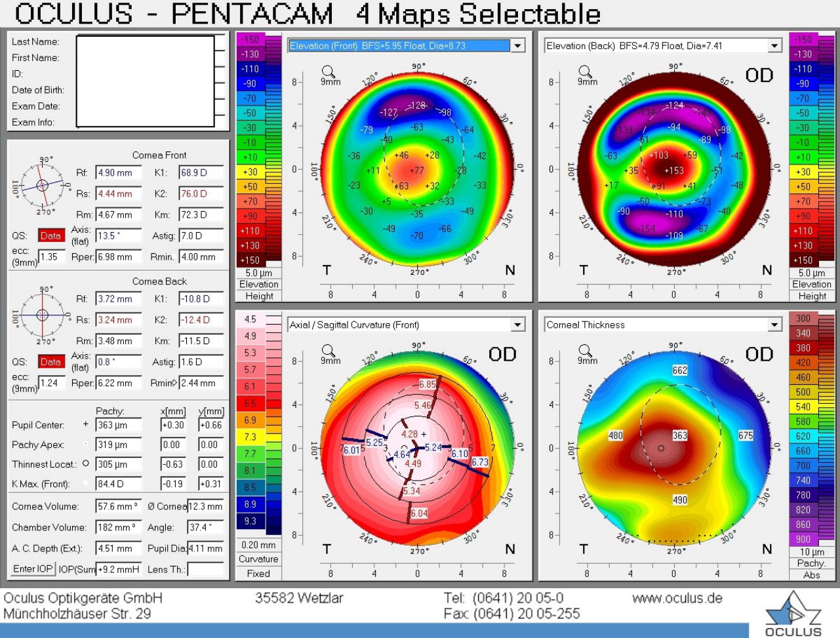Click the Cornea Front Astig 7.0 D field
Screen dimensions: 840x638
pyautogui.click(x=201, y=236)
